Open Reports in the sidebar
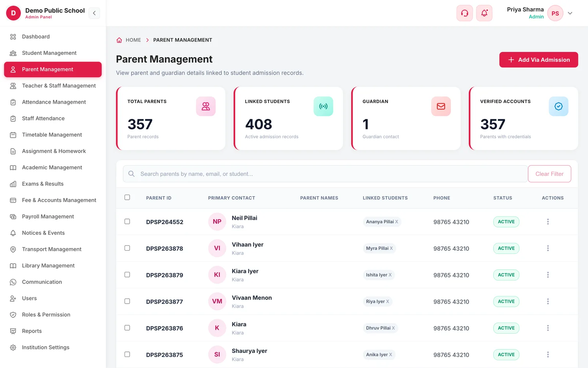 (x=53, y=331)
